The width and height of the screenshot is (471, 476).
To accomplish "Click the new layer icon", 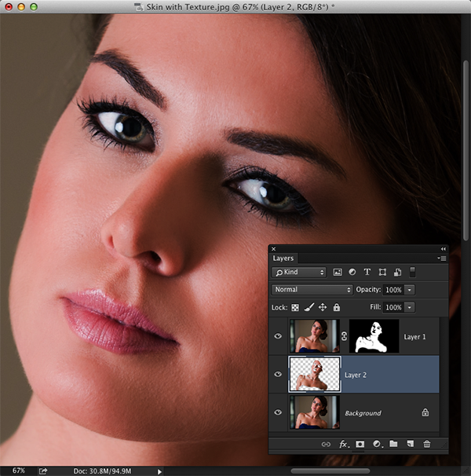I will click(x=410, y=445).
